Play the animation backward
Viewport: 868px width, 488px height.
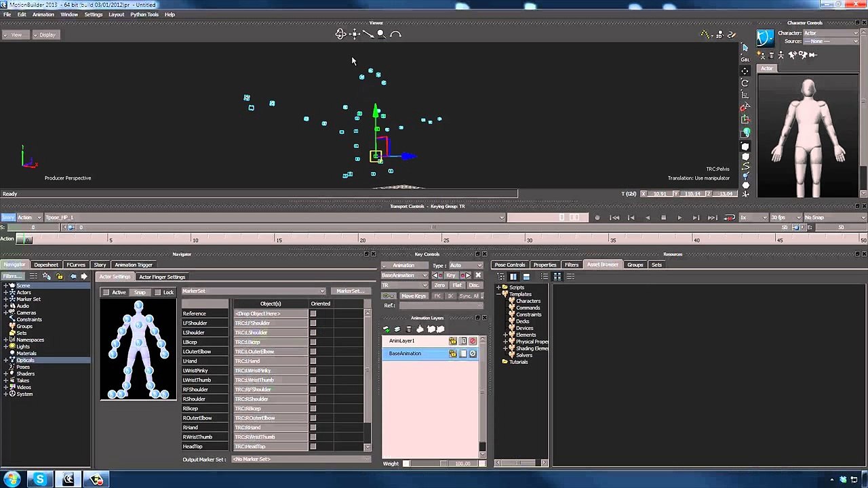pos(647,218)
